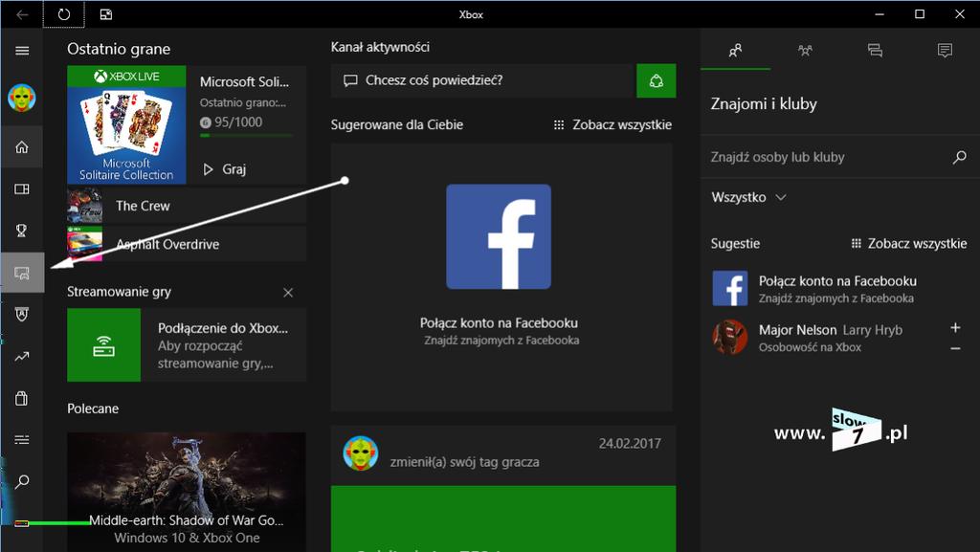Open the connection icon at sidebar bottom

tap(22, 523)
